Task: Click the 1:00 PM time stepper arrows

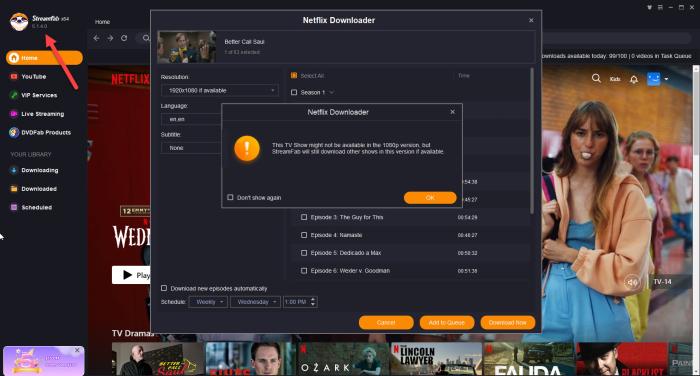Action: click(313, 302)
